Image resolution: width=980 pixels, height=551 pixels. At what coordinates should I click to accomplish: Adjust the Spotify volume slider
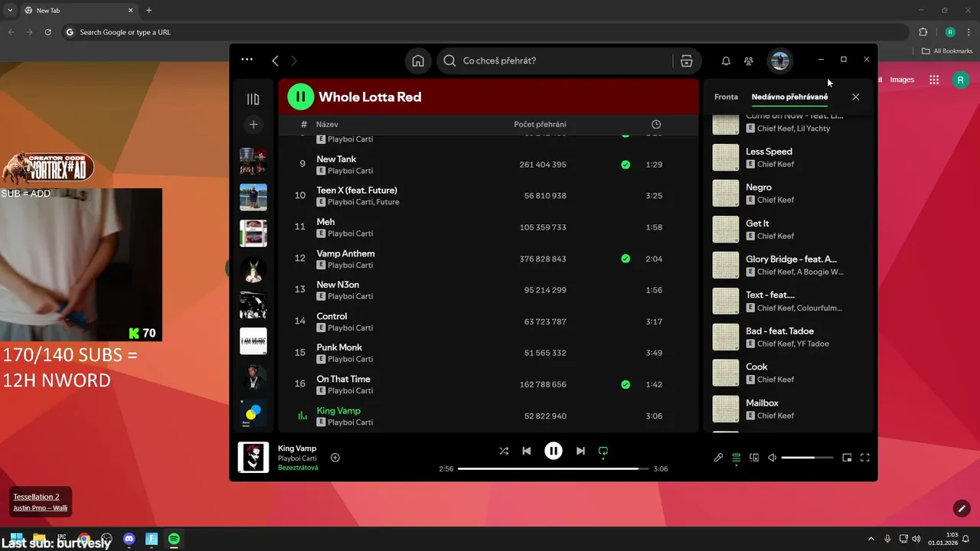[x=808, y=458]
